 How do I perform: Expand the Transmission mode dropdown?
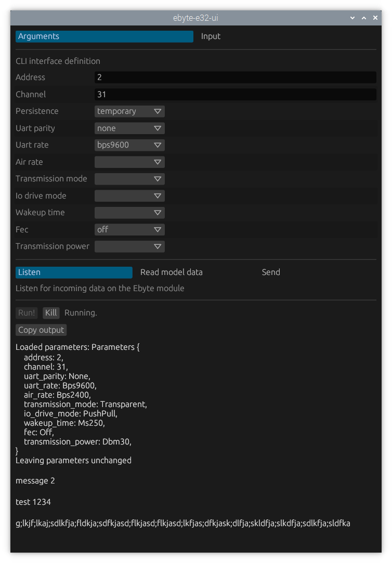point(129,179)
